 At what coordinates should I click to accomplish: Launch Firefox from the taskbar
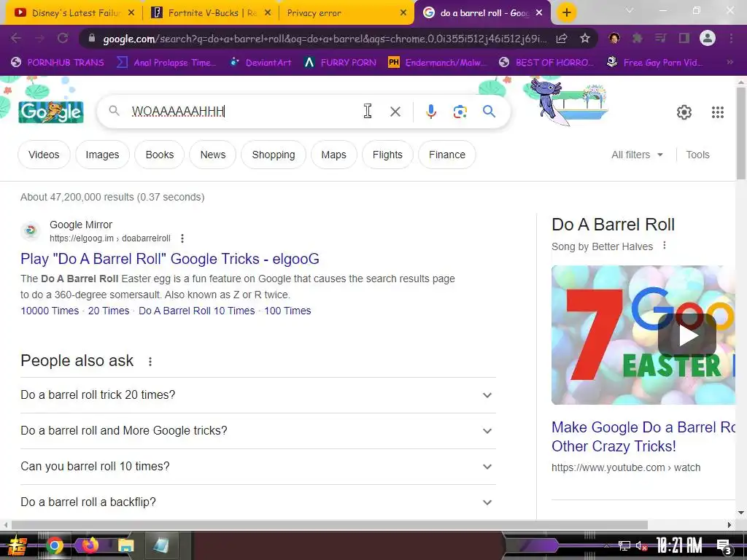tap(90, 545)
